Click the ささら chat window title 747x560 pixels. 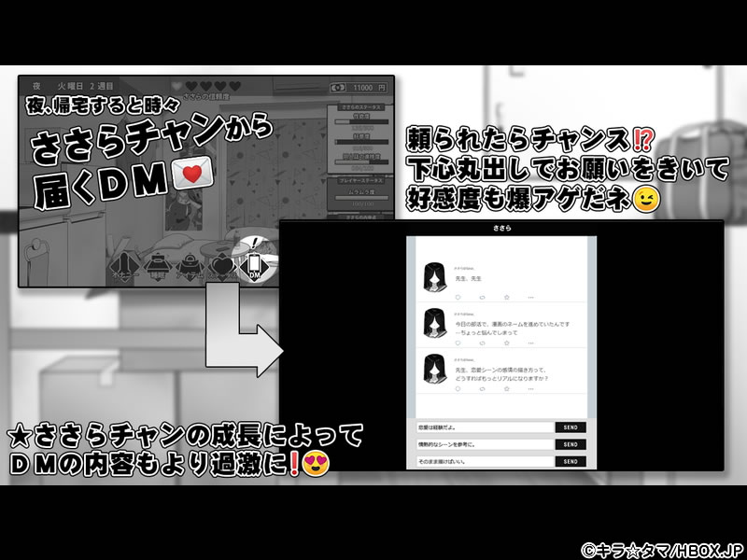point(501,228)
